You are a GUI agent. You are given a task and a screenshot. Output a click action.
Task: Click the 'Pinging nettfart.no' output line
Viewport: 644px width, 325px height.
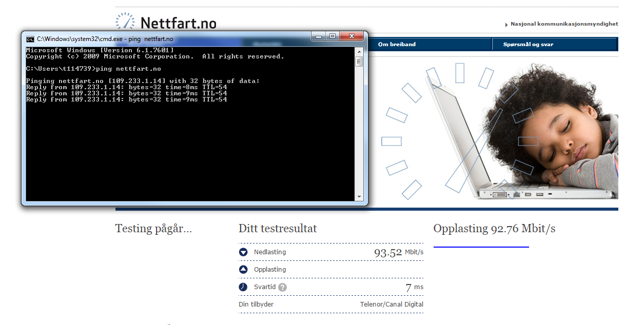point(143,81)
